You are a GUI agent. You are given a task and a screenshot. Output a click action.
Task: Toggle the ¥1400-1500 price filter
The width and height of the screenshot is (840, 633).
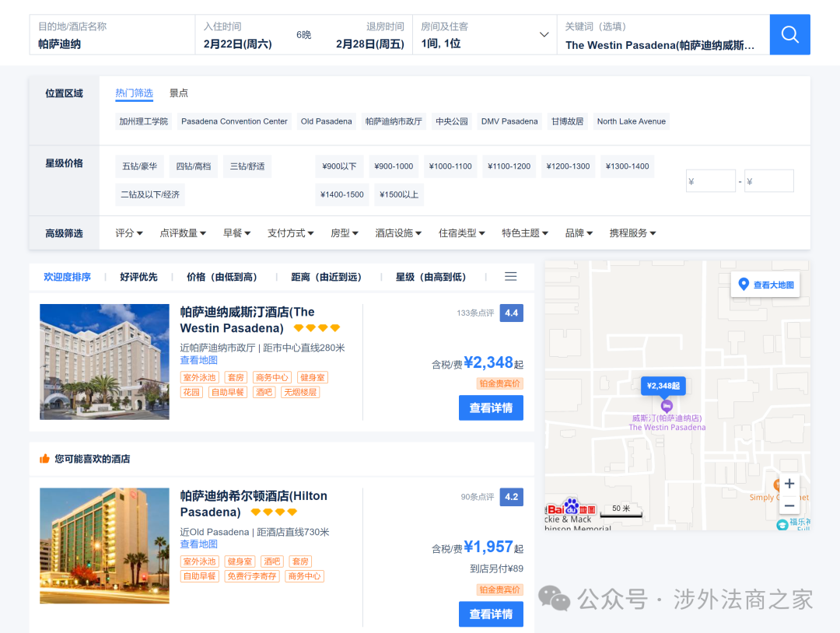(x=341, y=194)
